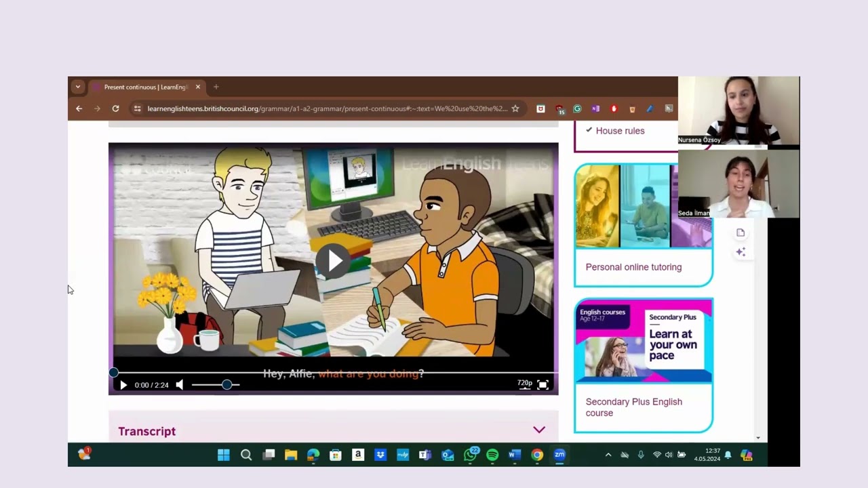Expand the Transcript section
This screenshot has width=868, height=488.
click(333, 431)
